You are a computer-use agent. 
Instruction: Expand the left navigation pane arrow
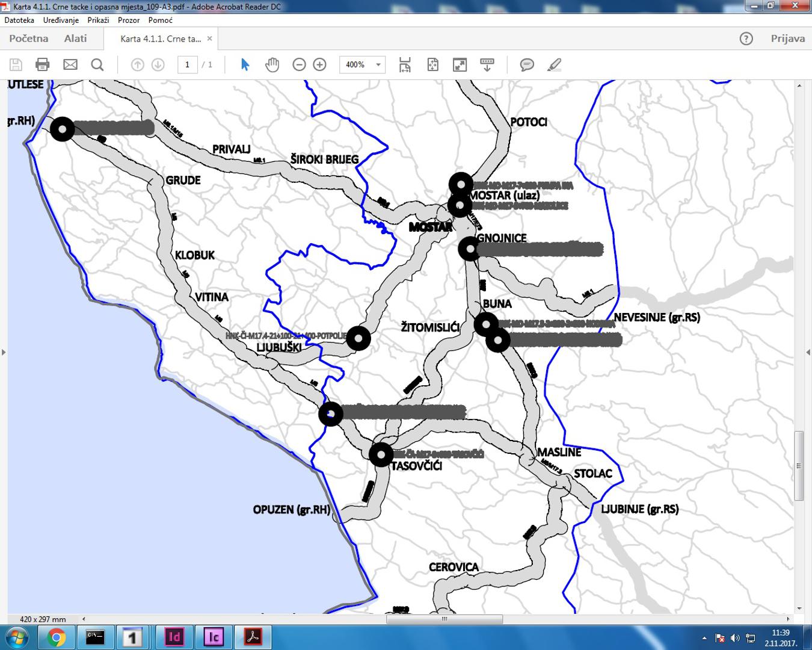[x=4, y=352]
